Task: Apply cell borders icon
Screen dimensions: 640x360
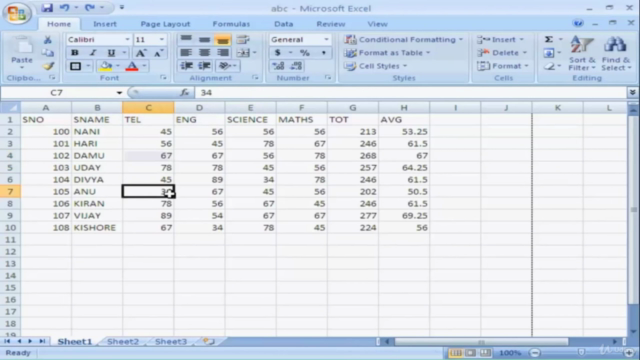Action: pyautogui.click(x=75, y=66)
